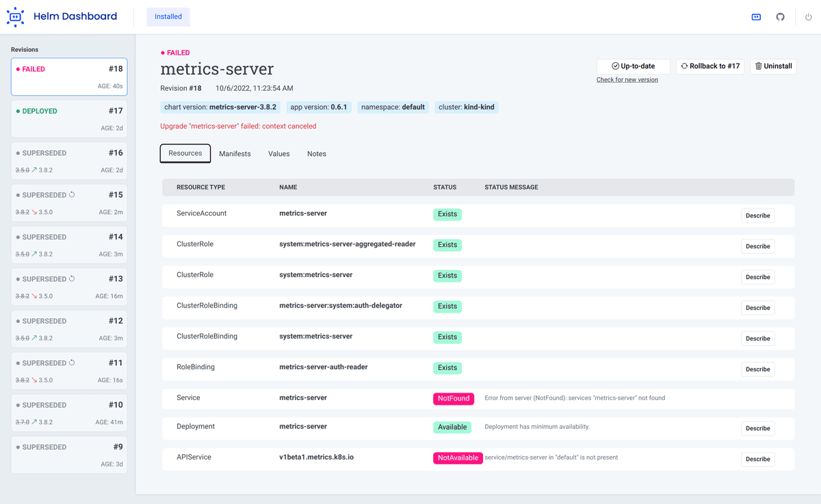This screenshot has height=504, width=821.
Task: Select superseded revision #10
Action: [x=69, y=413]
